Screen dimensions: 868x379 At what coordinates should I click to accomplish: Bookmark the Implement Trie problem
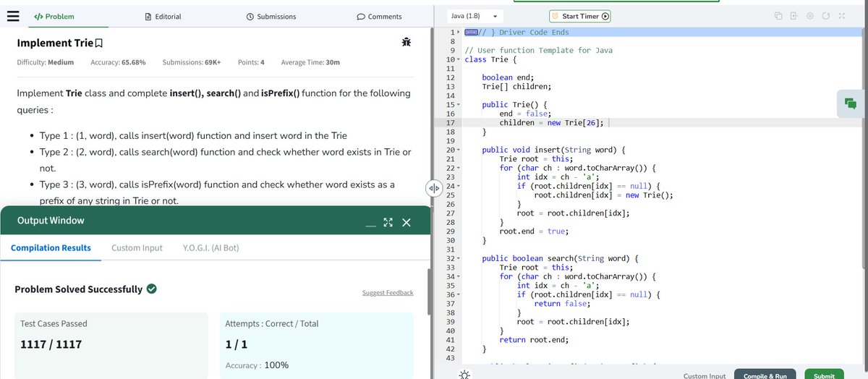tap(99, 43)
